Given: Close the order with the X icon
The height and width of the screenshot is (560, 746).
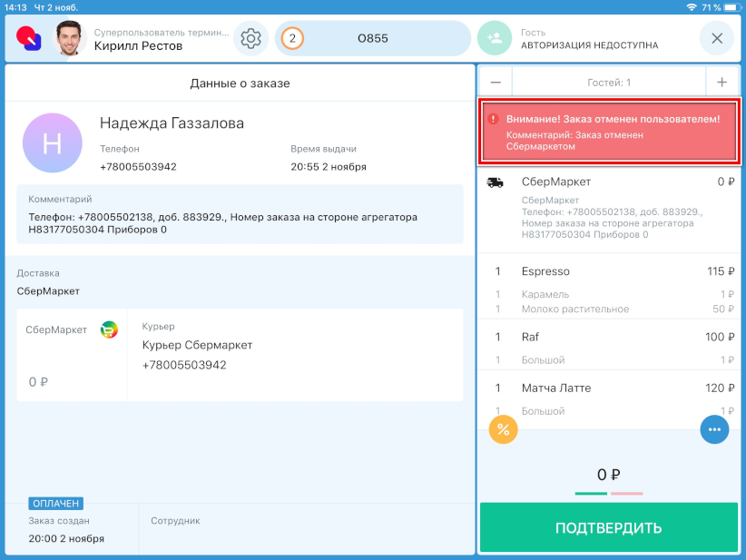Looking at the screenshot, I should click(x=717, y=38).
